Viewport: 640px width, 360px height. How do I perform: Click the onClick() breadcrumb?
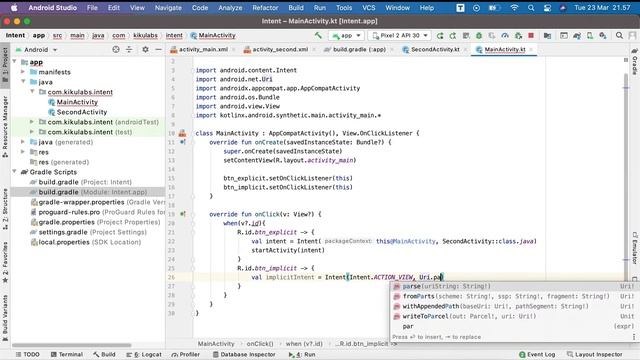pos(260,344)
